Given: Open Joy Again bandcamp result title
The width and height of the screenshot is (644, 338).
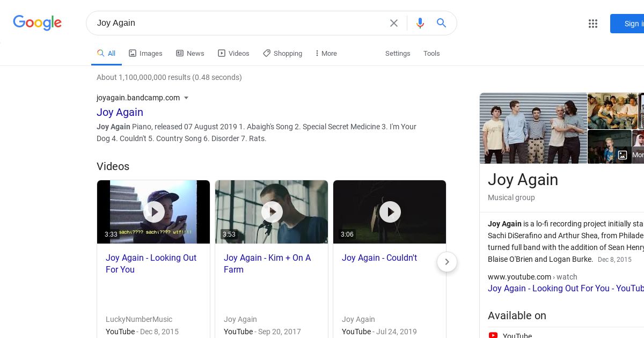Looking at the screenshot, I should (120, 112).
